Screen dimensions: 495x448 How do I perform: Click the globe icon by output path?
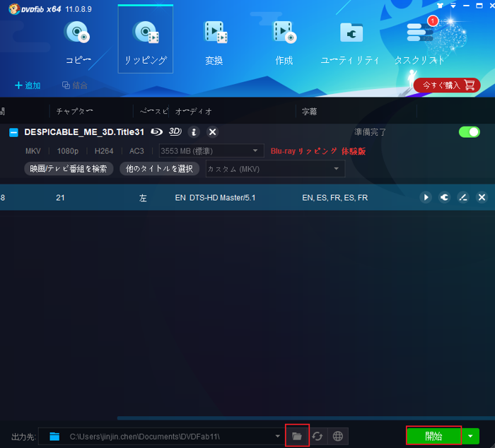(x=338, y=436)
